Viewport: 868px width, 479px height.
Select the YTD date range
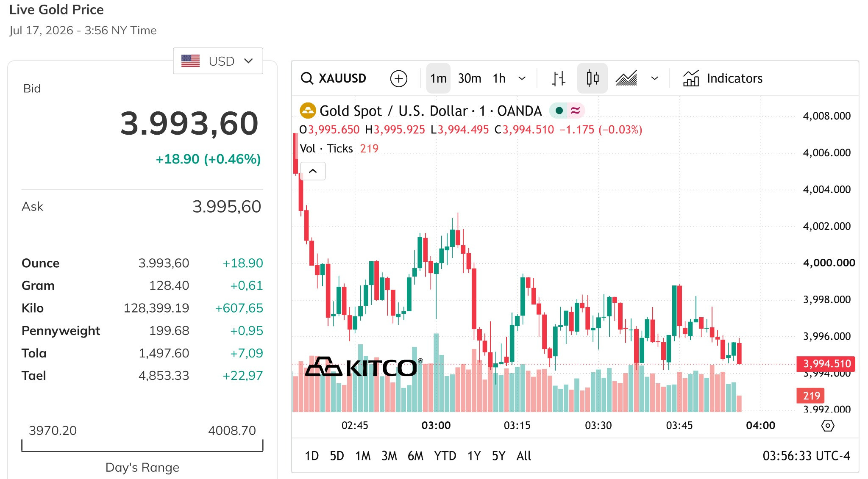point(445,456)
